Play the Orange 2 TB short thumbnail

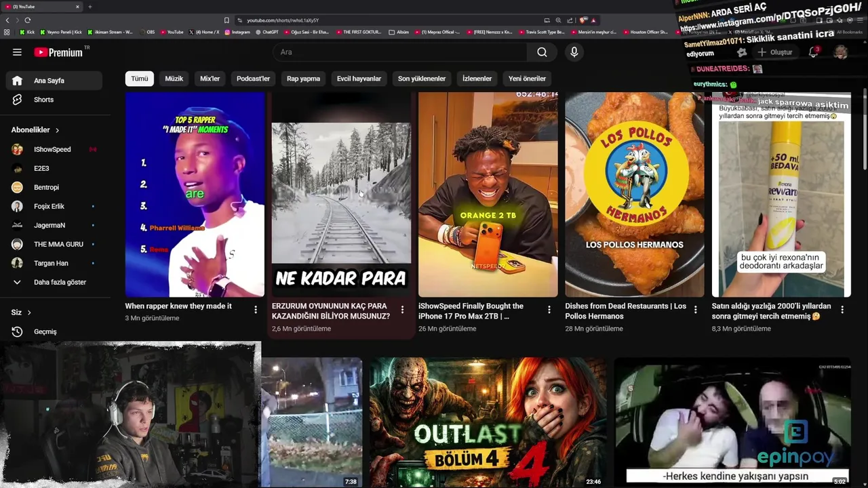tap(488, 195)
